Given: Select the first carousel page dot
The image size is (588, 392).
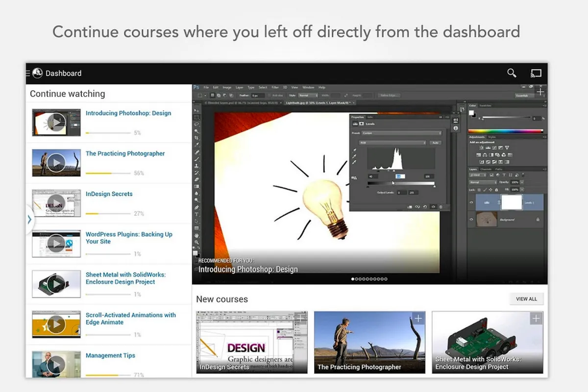Looking at the screenshot, I should (x=353, y=279).
